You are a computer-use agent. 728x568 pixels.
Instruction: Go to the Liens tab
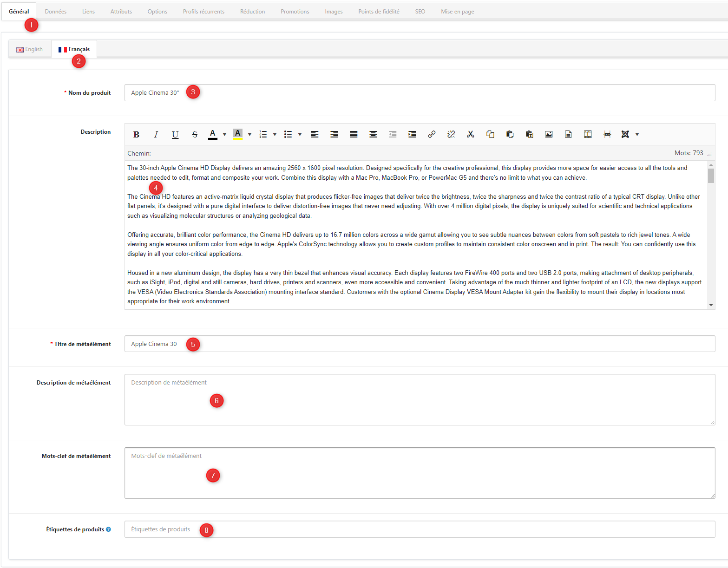pyautogui.click(x=88, y=12)
